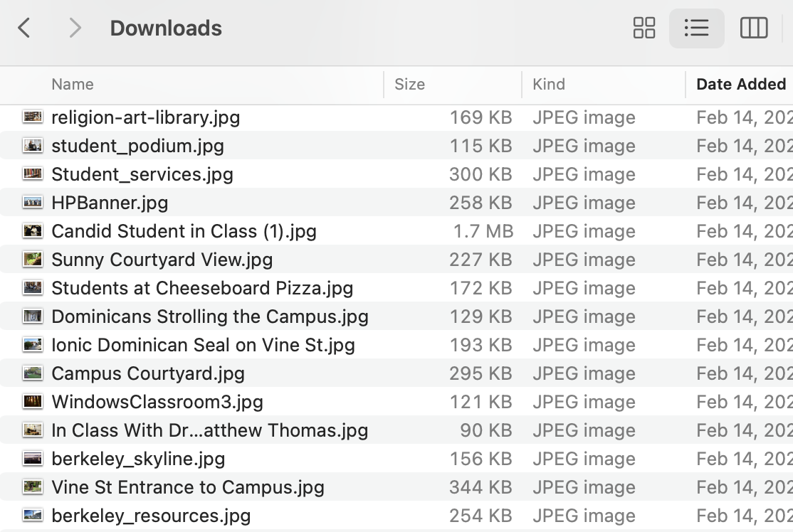Select Students at Cheeseboard Pizza.jpg
The width and height of the screenshot is (793, 532).
pyautogui.click(x=202, y=288)
